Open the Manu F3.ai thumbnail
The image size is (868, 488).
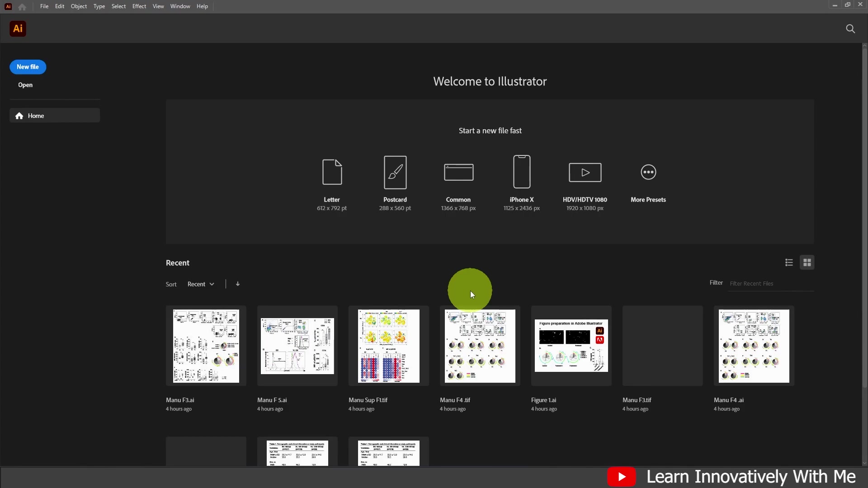tap(206, 346)
